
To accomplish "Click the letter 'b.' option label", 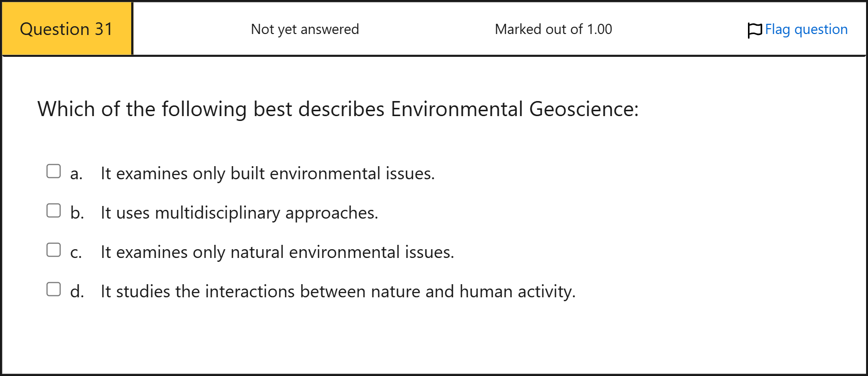I will pos(77,213).
